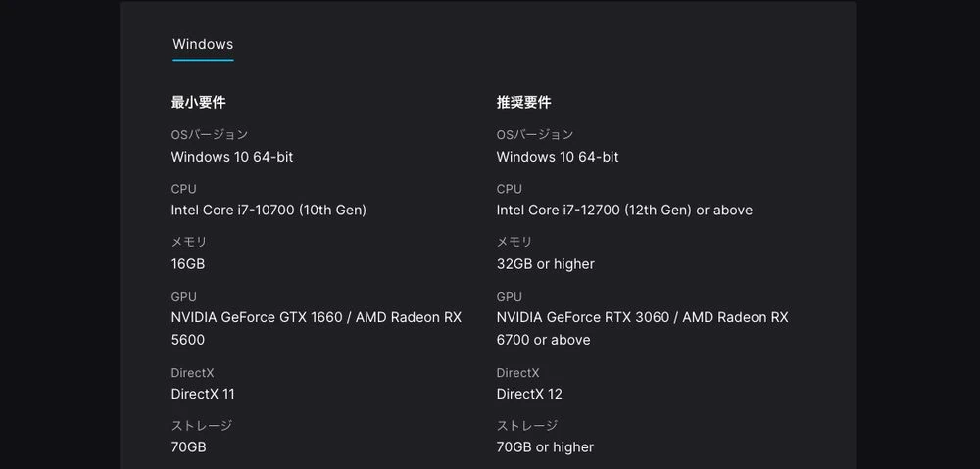Viewport: 980px width, 469px height.
Task: Select the Windows tab
Action: 203,44
